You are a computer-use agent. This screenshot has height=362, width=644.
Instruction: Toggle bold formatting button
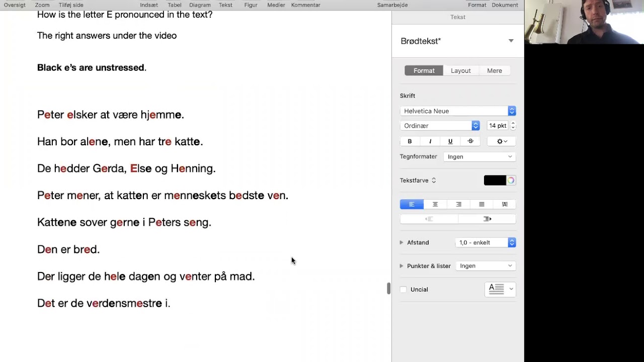[410, 141]
